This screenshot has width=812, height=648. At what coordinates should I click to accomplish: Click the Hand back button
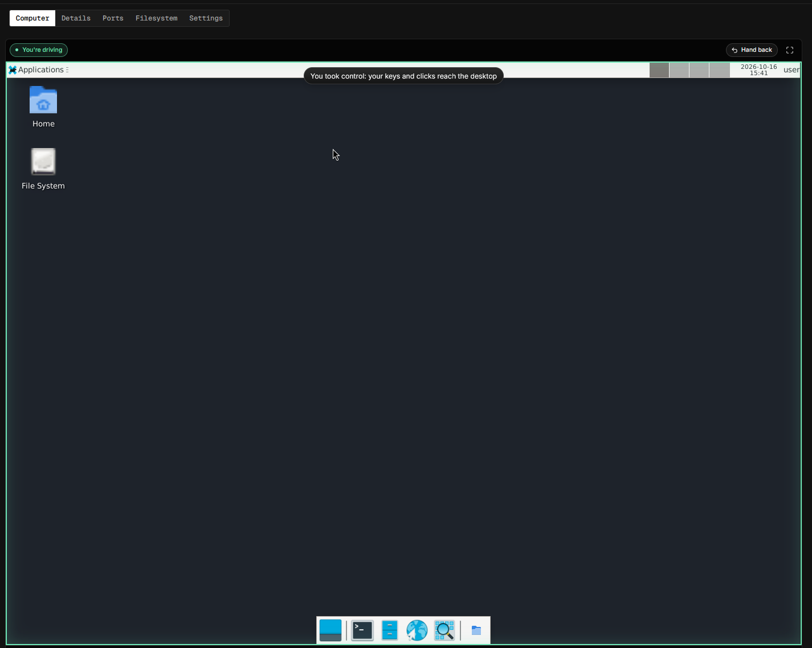point(752,50)
